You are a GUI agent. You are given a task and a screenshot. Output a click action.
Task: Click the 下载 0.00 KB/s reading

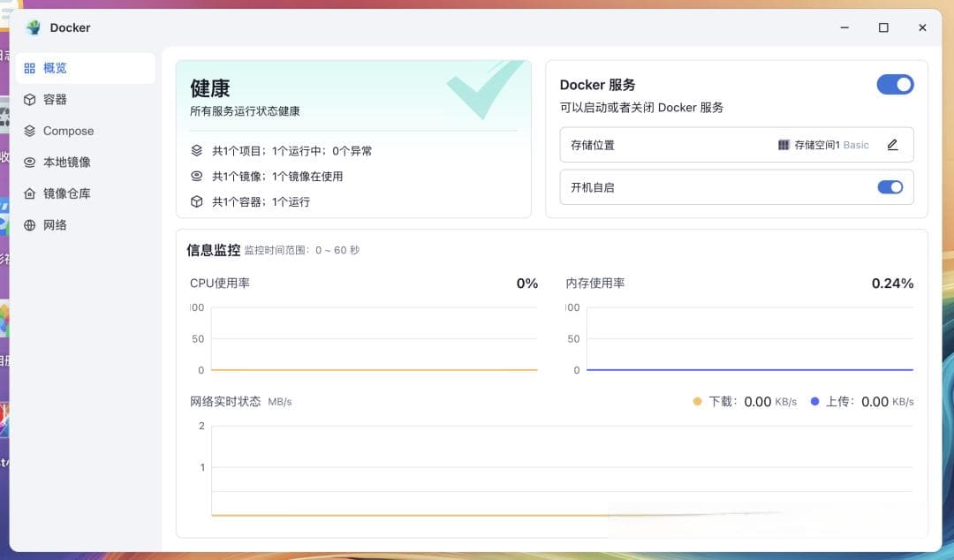(x=752, y=402)
